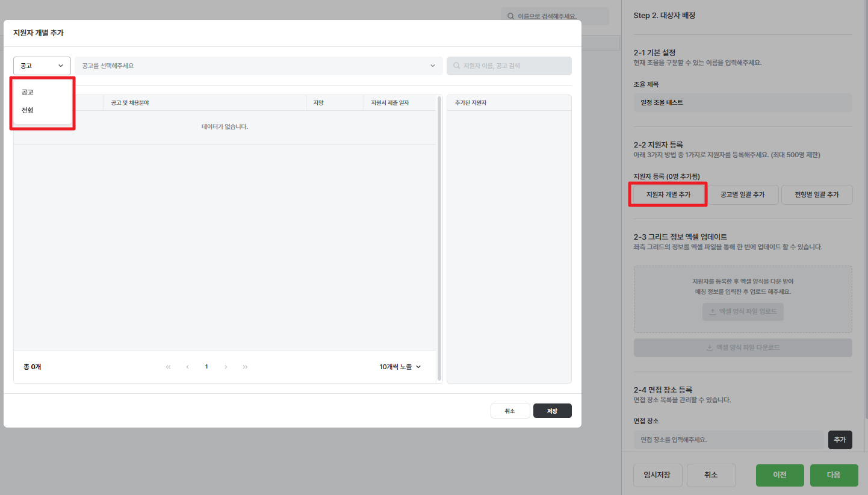
Task: Click the 지원자 개별 추가 button
Action: 668,195
